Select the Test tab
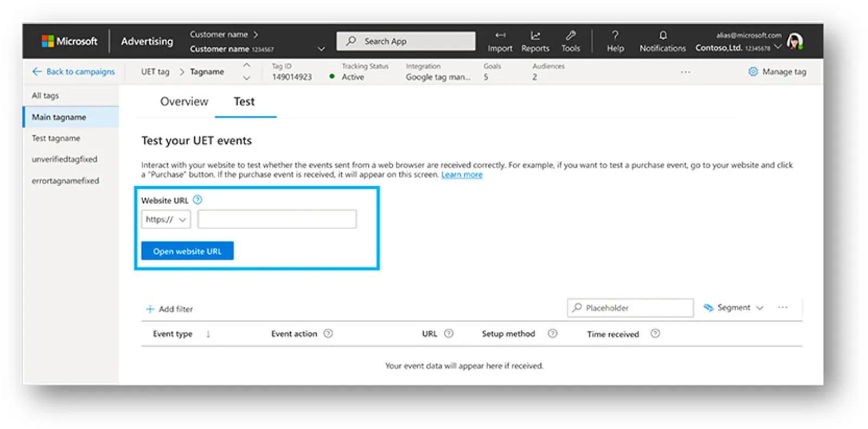 coord(244,102)
